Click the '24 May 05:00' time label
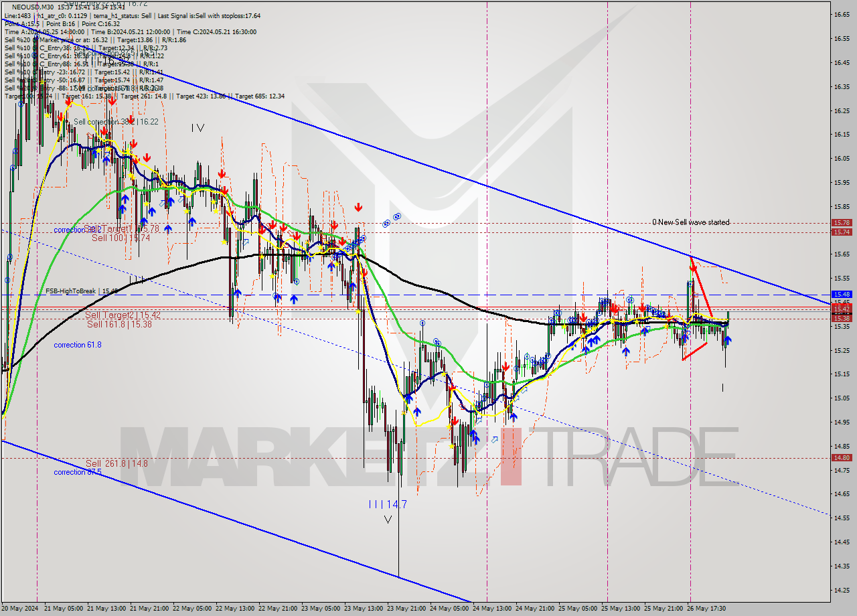The height and width of the screenshot is (616, 857). click(x=449, y=609)
